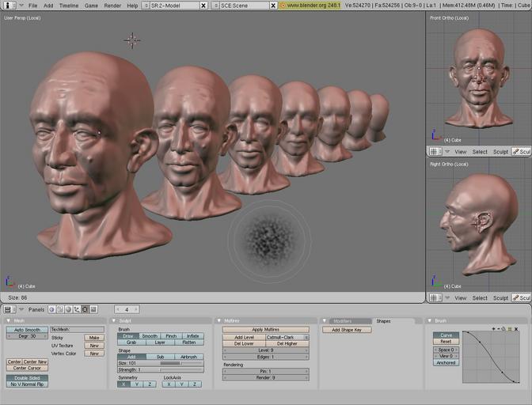Open the Render menu in top bar
Screen dimensions: 532x405
pyautogui.click(x=112, y=5)
